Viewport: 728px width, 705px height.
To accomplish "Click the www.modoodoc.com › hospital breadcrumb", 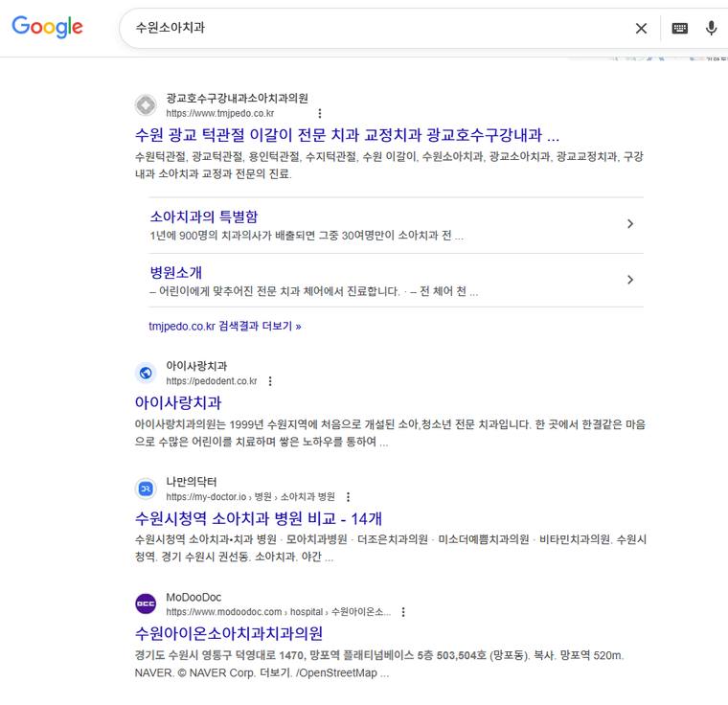I will tap(279, 612).
